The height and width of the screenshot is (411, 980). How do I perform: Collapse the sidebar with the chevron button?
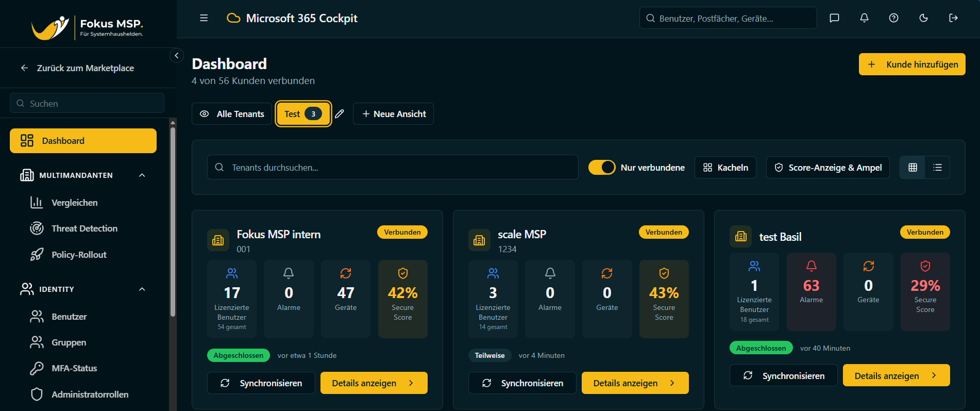click(177, 55)
